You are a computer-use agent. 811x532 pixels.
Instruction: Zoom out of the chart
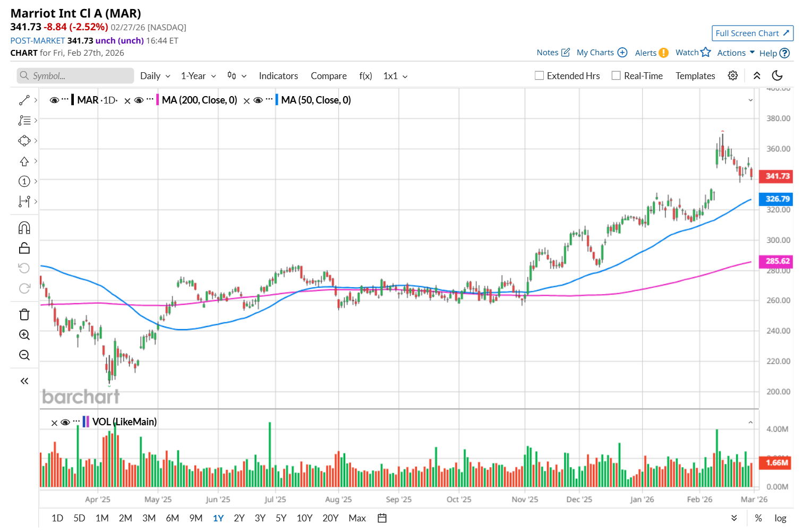(x=24, y=355)
